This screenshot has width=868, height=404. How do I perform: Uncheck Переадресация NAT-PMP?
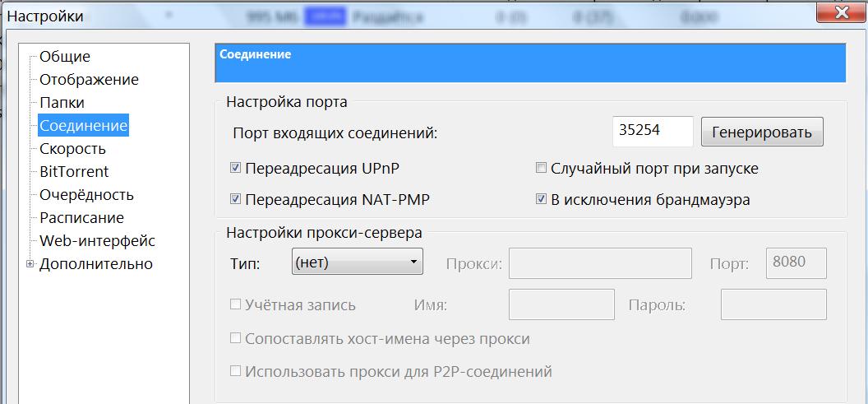tap(236, 199)
